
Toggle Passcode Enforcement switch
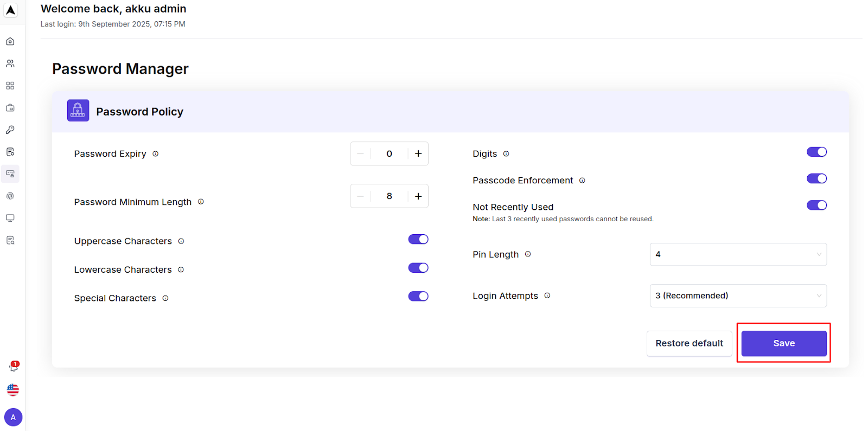pyautogui.click(x=816, y=178)
